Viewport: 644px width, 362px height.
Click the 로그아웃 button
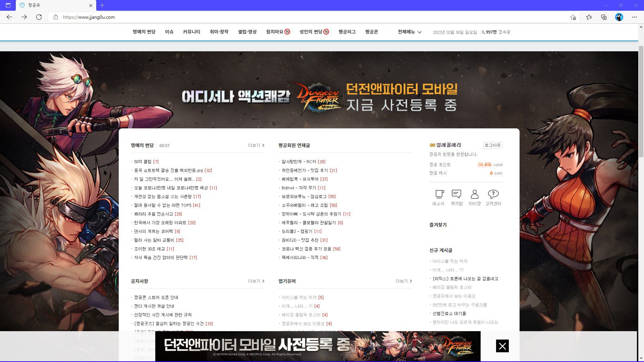click(x=492, y=145)
